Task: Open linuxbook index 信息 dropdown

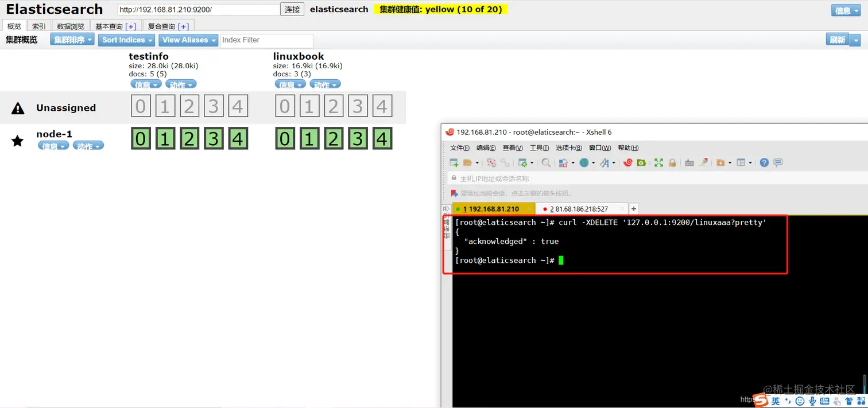Action: click(290, 84)
